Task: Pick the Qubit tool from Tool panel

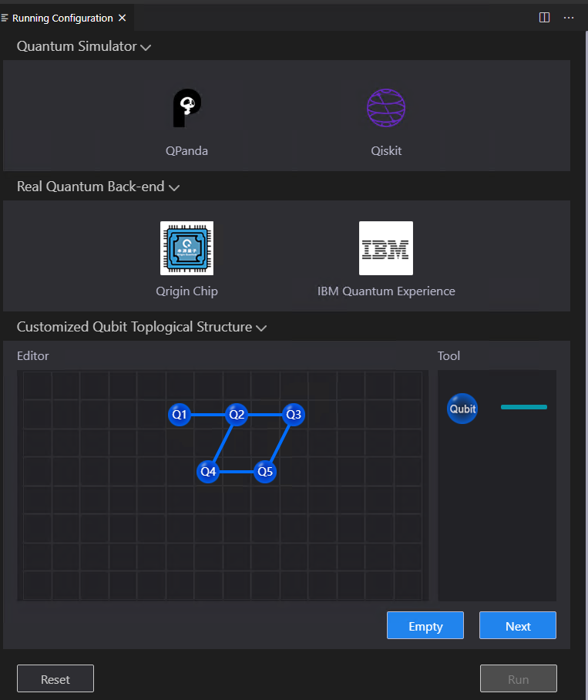Action: (x=462, y=409)
